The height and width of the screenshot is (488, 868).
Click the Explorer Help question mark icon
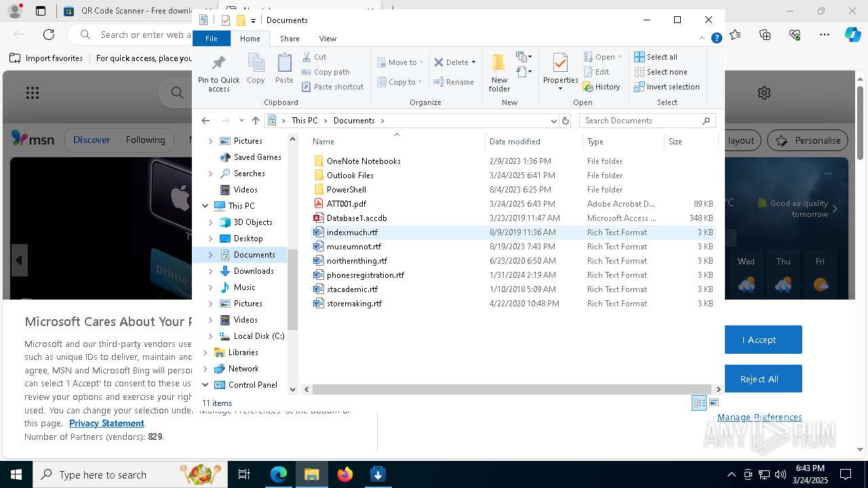point(716,39)
